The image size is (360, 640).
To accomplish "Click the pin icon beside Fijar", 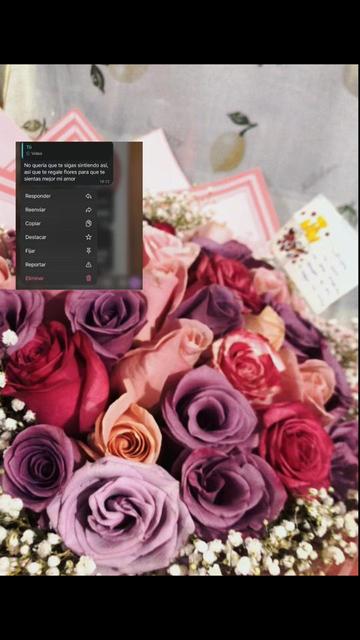I will (89, 251).
